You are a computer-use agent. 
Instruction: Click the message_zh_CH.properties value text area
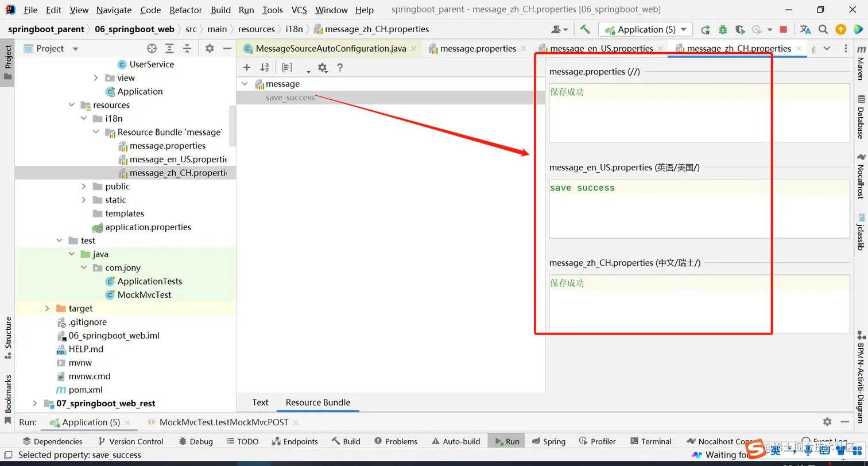pyautogui.click(x=699, y=304)
